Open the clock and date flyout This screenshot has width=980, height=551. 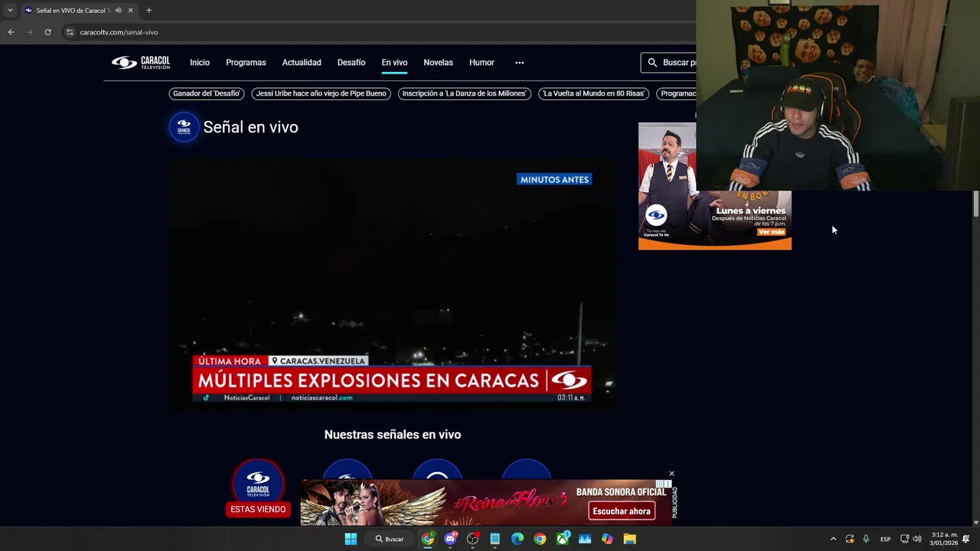(943, 539)
